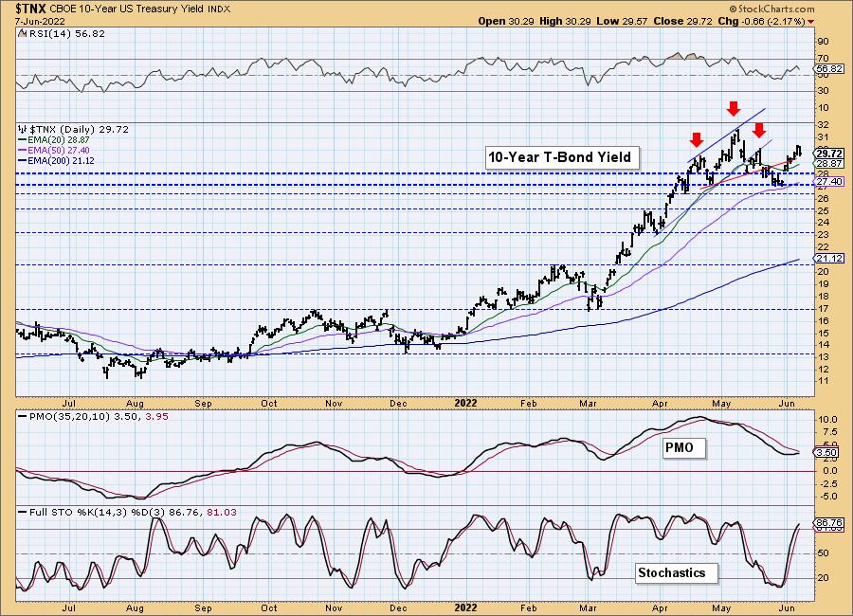
Task: Click the PMO annotation label box
Action: coord(683,448)
